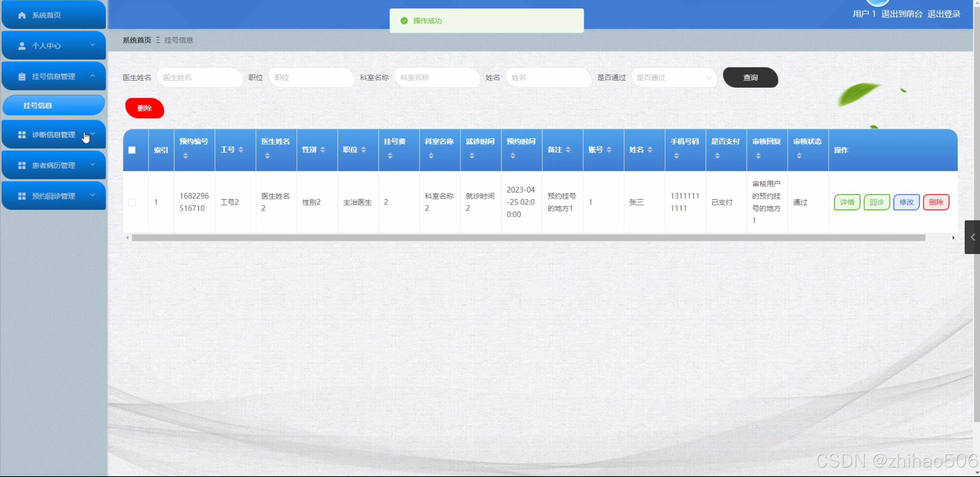Check the checkbox for row 1
This screenshot has width=980, height=477.
(x=132, y=202)
